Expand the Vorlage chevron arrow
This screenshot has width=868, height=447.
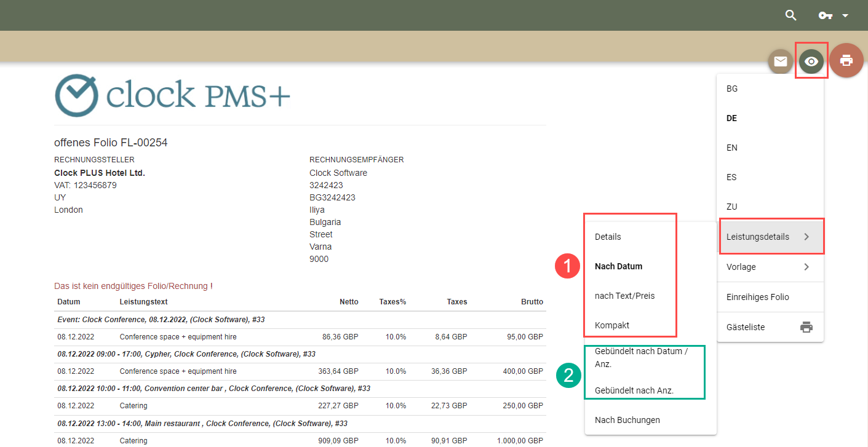(x=806, y=267)
